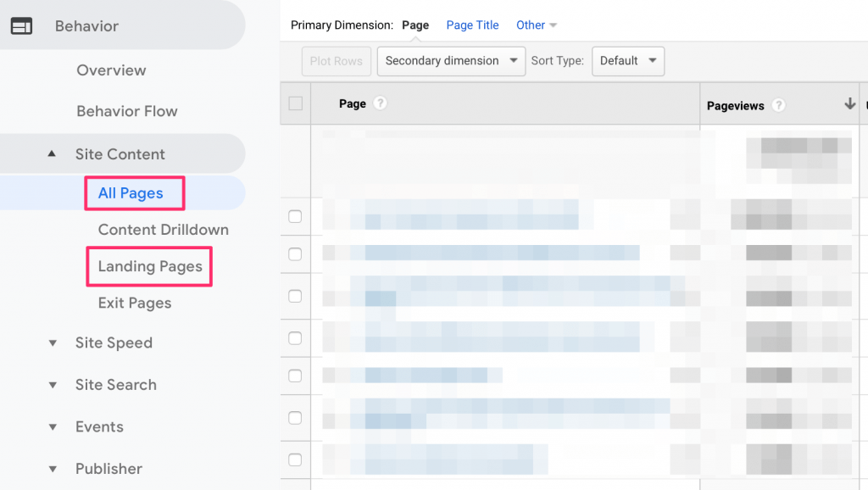Switch primary dimension to Page Title
Screen dimensions: 868x490
click(x=472, y=25)
